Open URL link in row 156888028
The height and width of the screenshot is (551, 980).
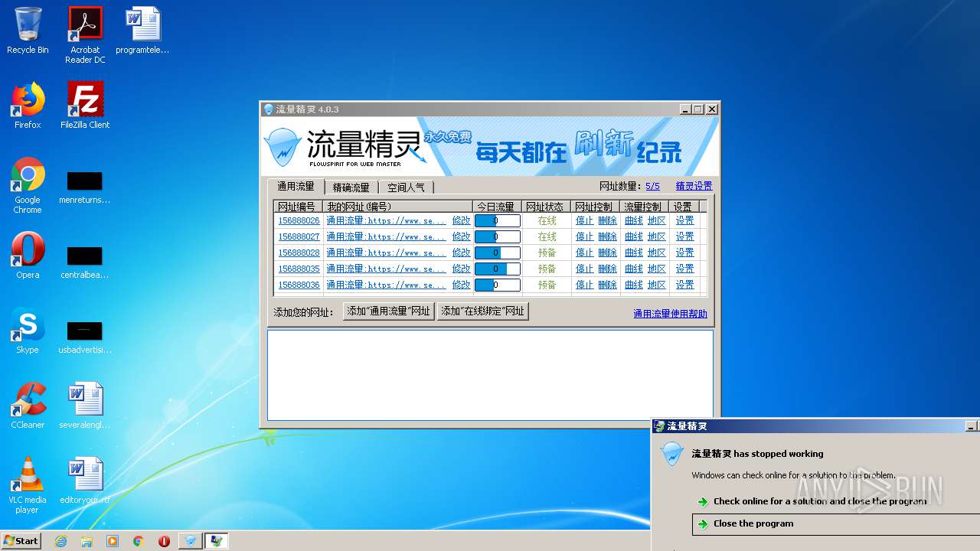point(386,253)
